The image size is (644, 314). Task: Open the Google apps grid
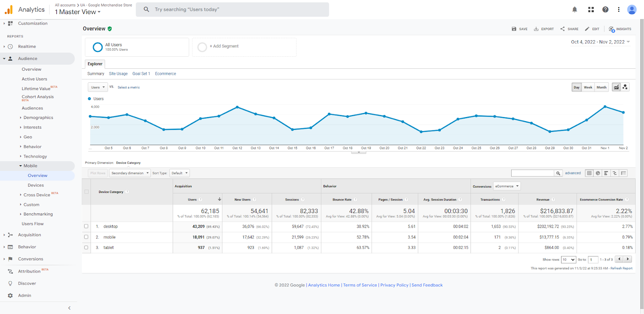tap(591, 10)
